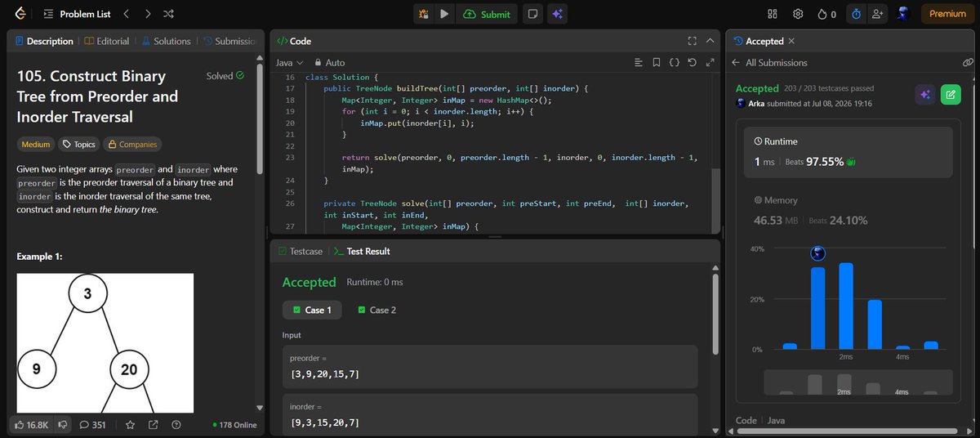Click the shuffle random problem icon
The height and width of the screenshot is (438, 980).
168,14
